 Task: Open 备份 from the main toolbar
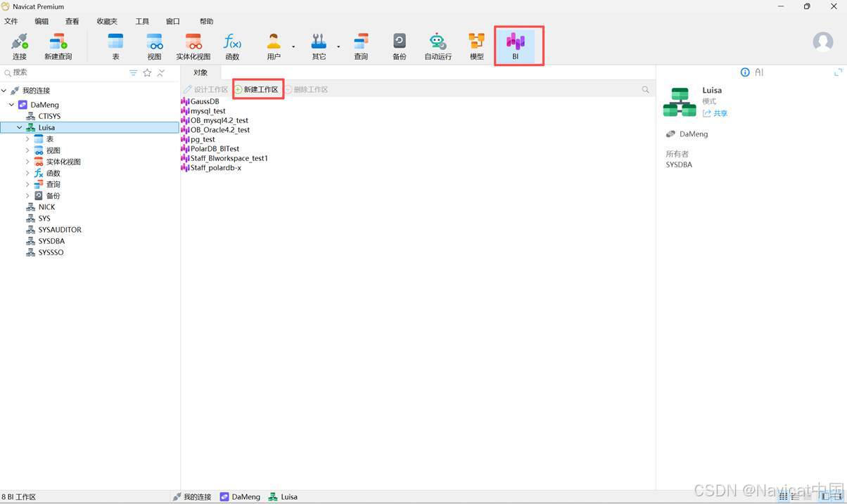[x=400, y=46]
